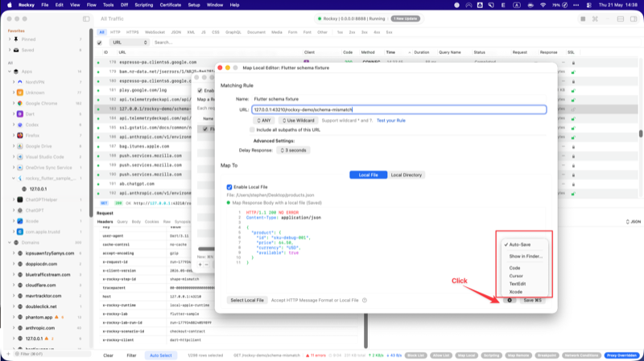Open the Use Wildcard dropdown
644x361 pixels.
(x=298, y=121)
